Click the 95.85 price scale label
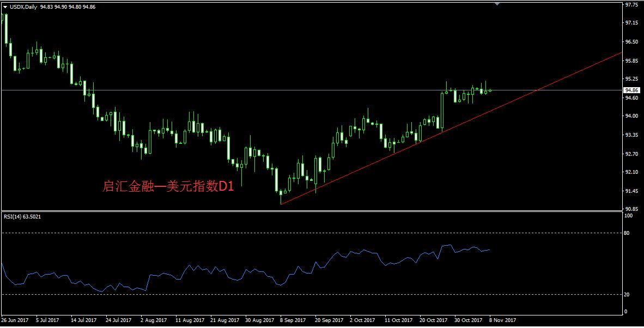This screenshot has width=644, height=328. click(631, 61)
